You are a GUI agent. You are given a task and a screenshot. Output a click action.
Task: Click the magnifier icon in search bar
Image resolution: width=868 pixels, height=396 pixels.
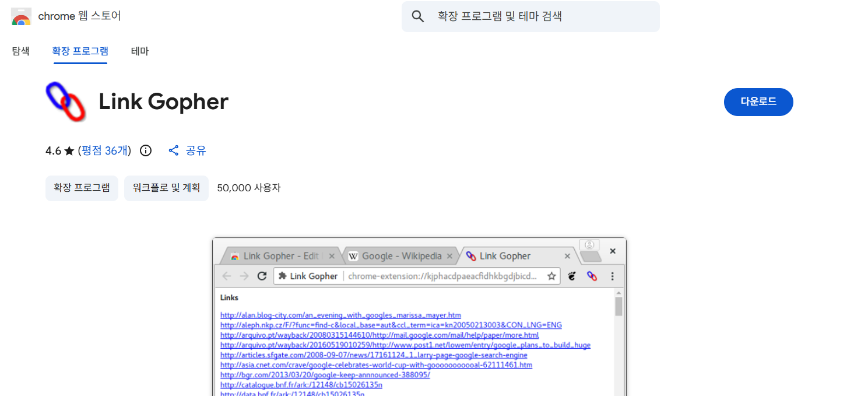417,16
